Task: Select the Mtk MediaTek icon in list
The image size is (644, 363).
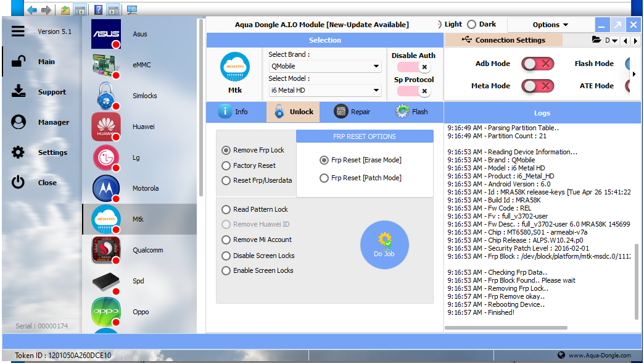Action: pos(106,219)
